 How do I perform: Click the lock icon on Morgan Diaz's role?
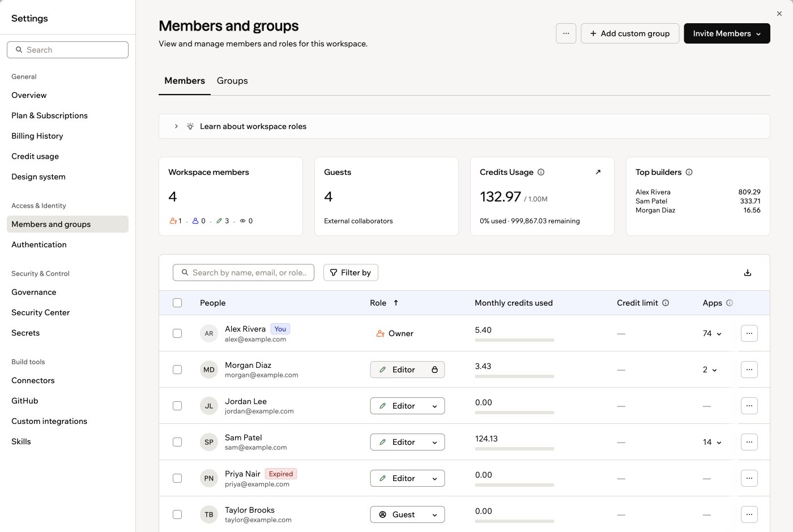pyautogui.click(x=434, y=370)
